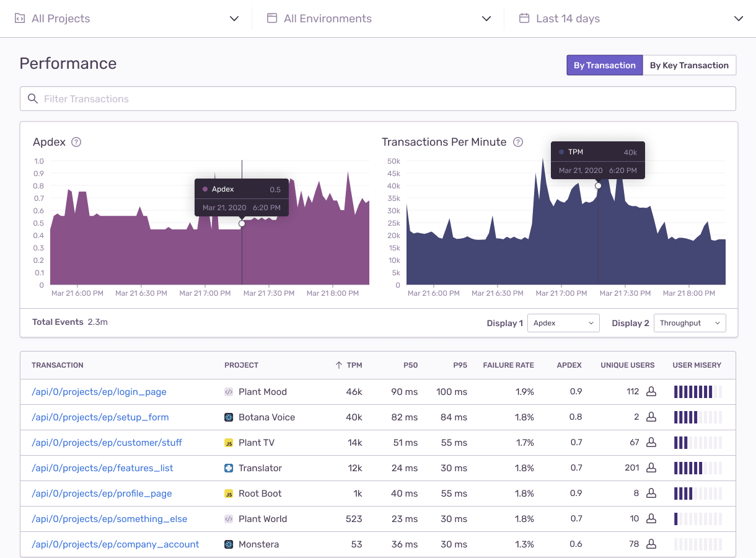Sort table by Failure Rate column header
This screenshot has height=558, width=756.
coord(508,365)
